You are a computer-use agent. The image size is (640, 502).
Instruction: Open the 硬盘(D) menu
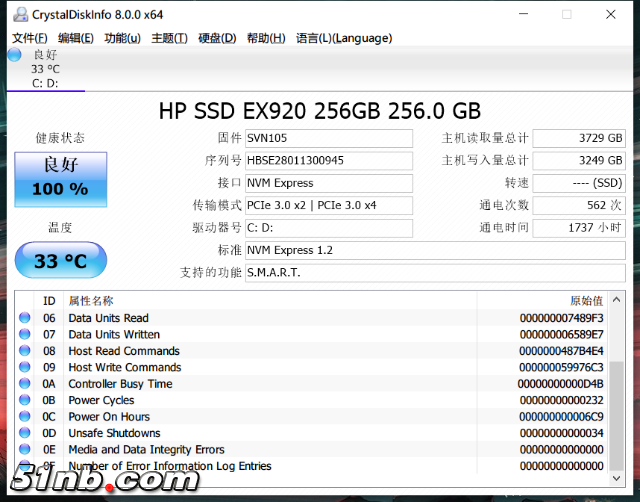pos(217,38)
